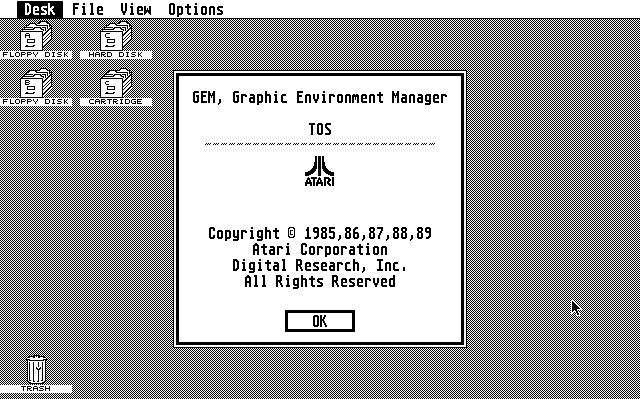Viewport: 640px width, 399px height.
Task: Click the GEM, Graphic Environment Manager heading
Action: (320, 98)
